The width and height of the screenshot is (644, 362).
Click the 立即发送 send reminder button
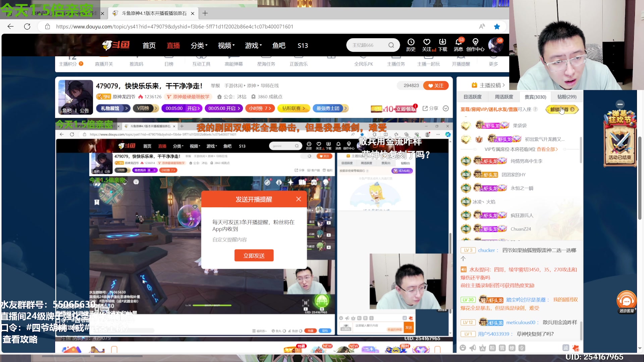pos(254,255)
